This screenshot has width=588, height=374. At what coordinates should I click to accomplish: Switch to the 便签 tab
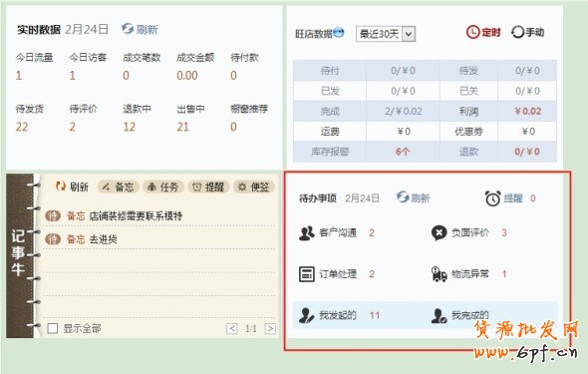pyautogui.click(x=254, y=187)
